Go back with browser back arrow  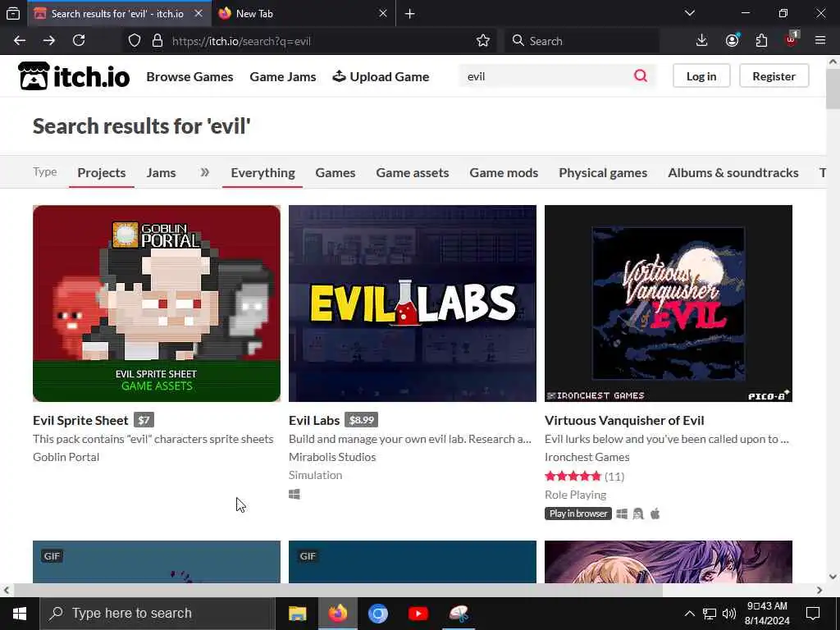coord(20,41)
